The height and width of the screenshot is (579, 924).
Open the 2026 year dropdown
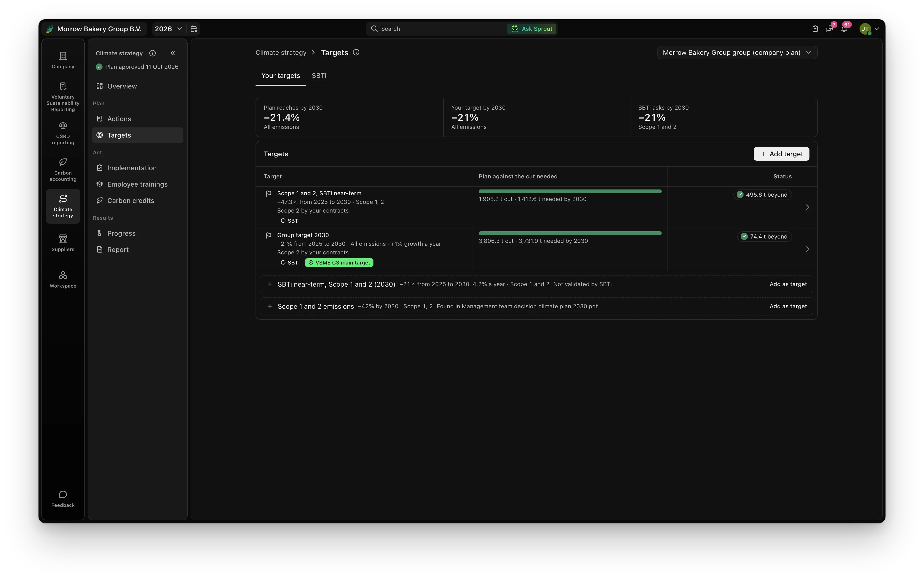(x=168, y=29)
